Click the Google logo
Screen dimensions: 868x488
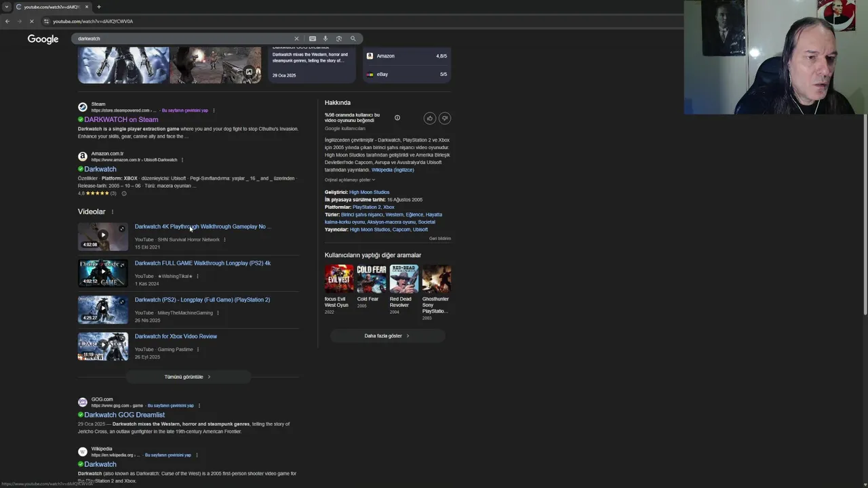[43, 39]
